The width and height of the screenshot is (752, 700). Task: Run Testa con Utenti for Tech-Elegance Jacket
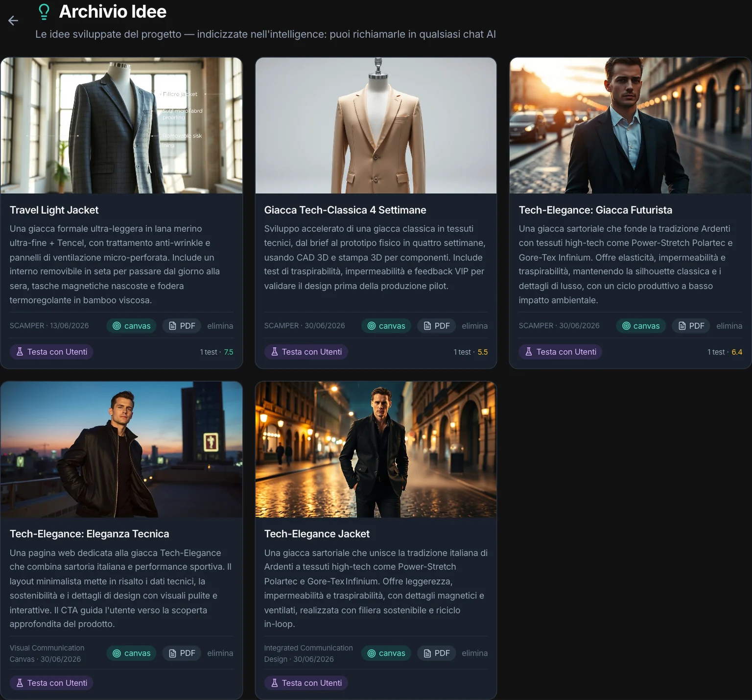306,683
